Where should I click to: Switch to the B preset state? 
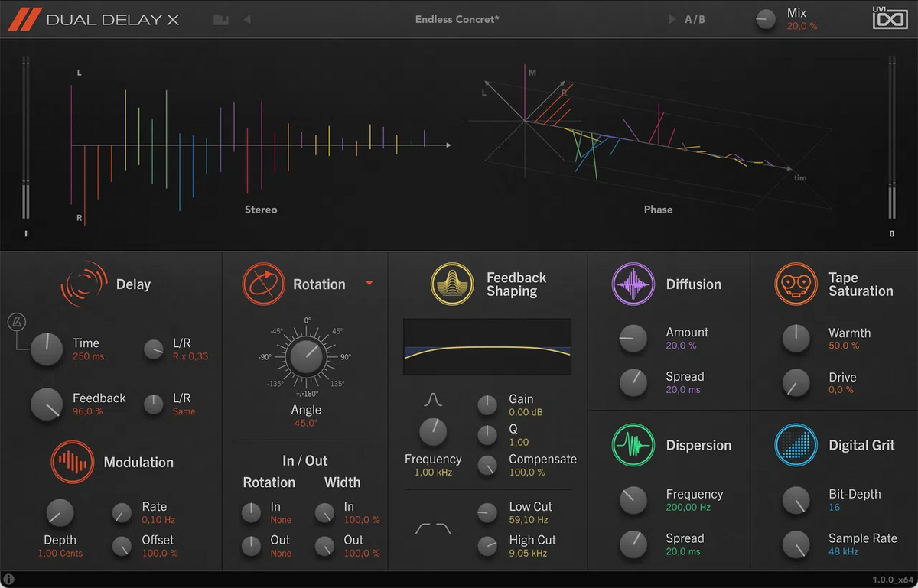tap(702, 19)
